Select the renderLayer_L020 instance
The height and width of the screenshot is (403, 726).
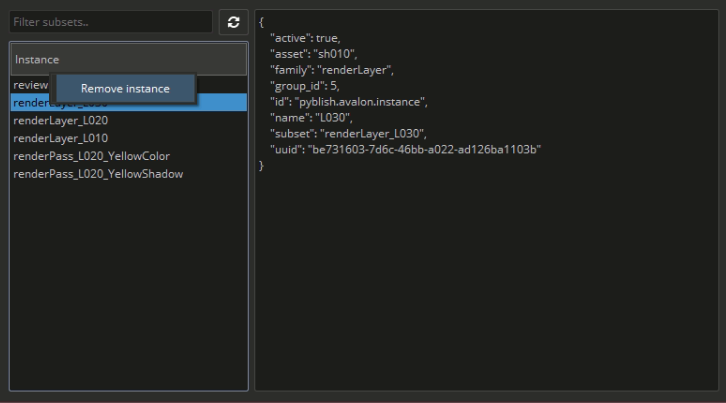click(x=129, y=120)
